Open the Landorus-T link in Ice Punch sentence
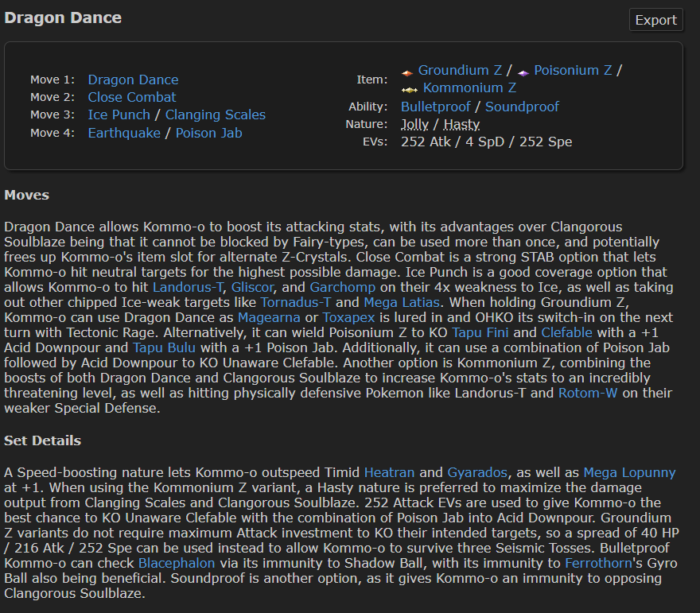Image resolution: width=700 pixels, height=613 pixels. pos(188,287)
